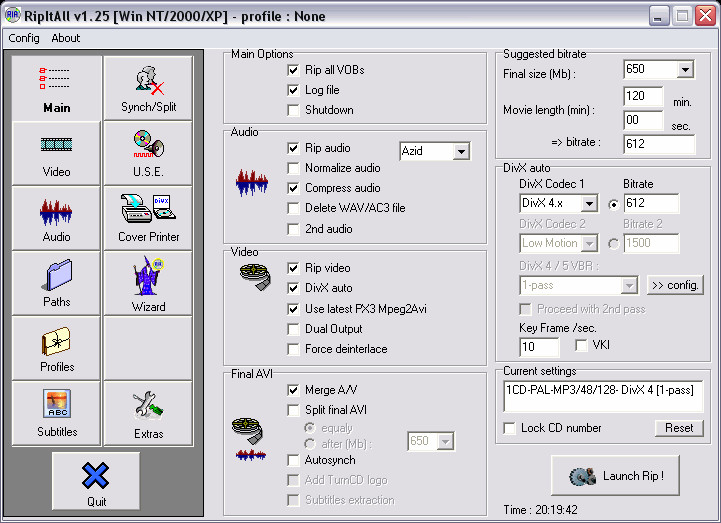Screen dimensions: 721x523
Task: Open the U.S.E. section
Action: coord(148,153)
